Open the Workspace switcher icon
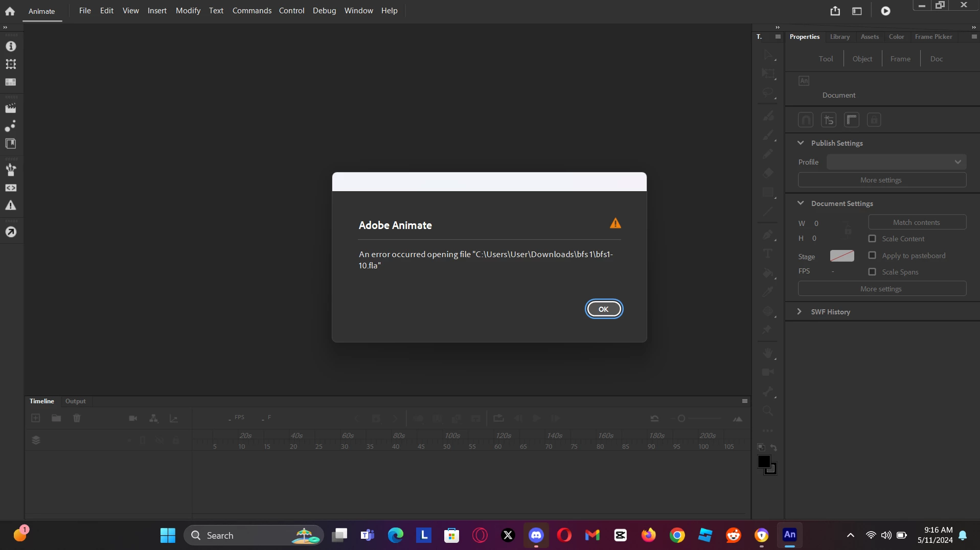This screenshot has height=550, width=980. (857, 11)
